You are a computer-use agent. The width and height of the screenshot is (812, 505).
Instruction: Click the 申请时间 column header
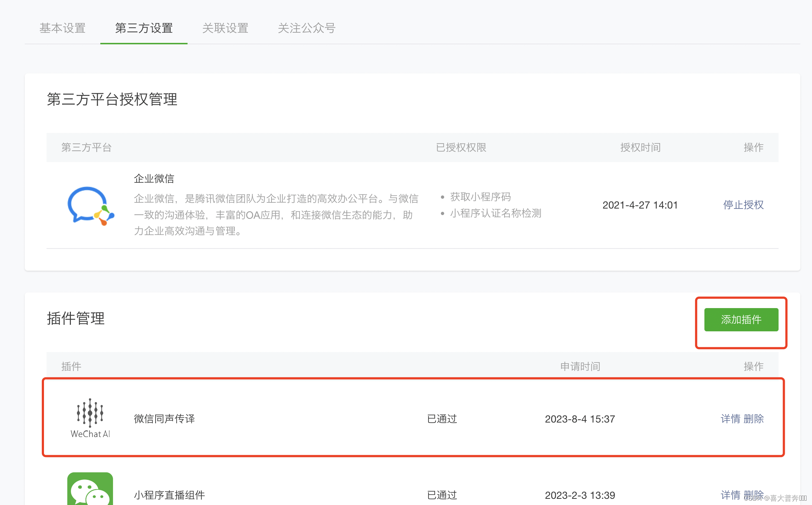click(x=580, y=366)
